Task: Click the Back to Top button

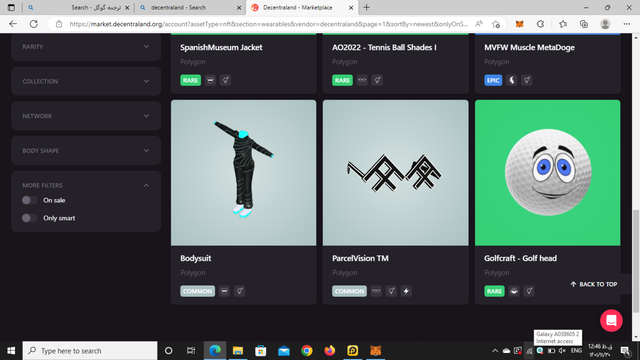Action: 594,284
